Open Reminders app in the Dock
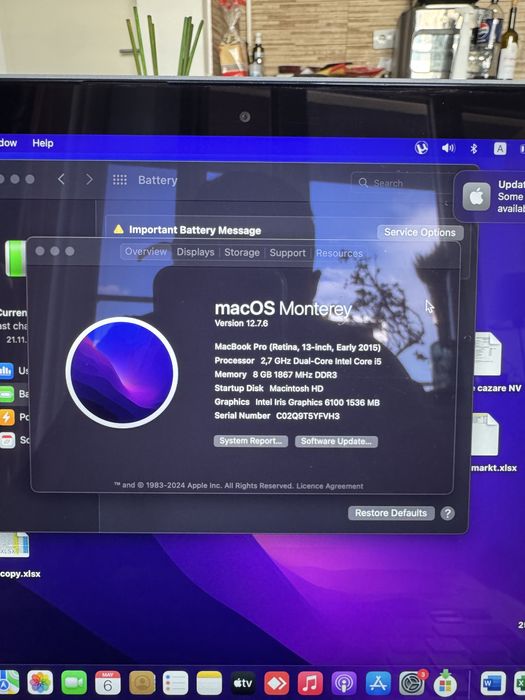 [x=175, y=683]
